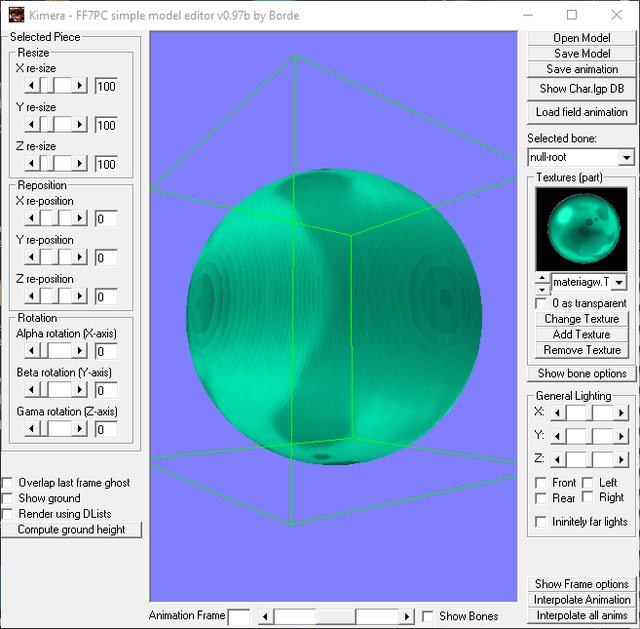Decrease Alpha rotation with left arrow
The image size is (640, 629).
point(32,351)
